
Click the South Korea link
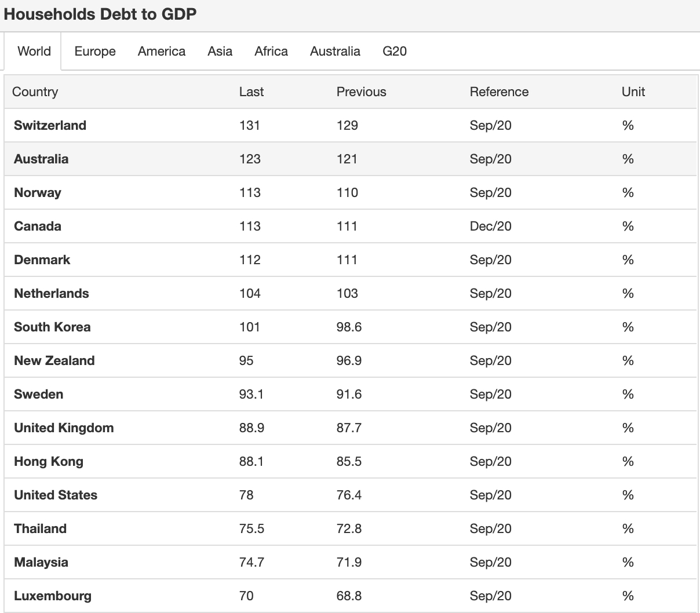pos(52,327)
